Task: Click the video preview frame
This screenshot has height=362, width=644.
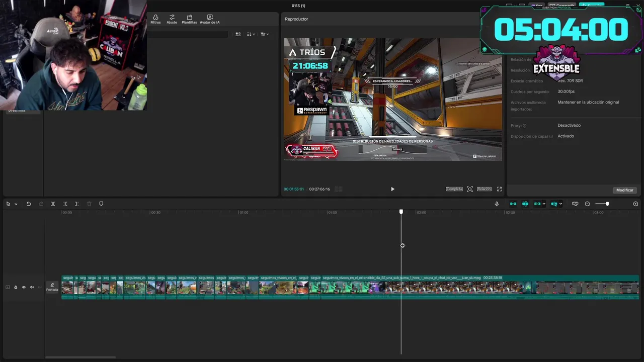Action: [x=392, y=100]
